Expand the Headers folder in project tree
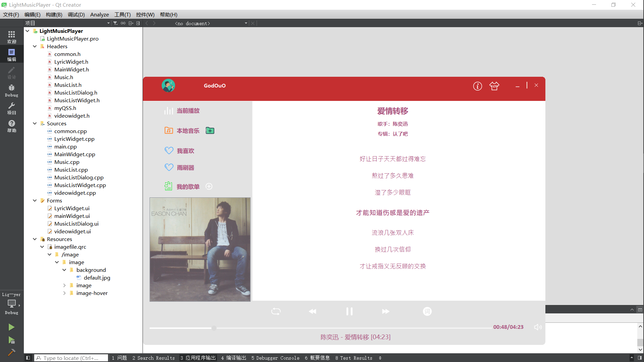The height and width of the screenshot is (362, 644). click(x=35, y=46)
